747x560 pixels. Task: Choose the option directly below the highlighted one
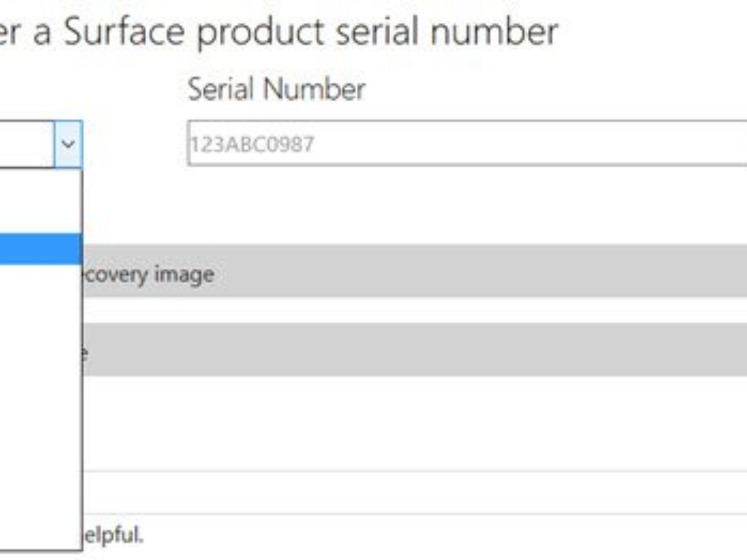point(40,281)
